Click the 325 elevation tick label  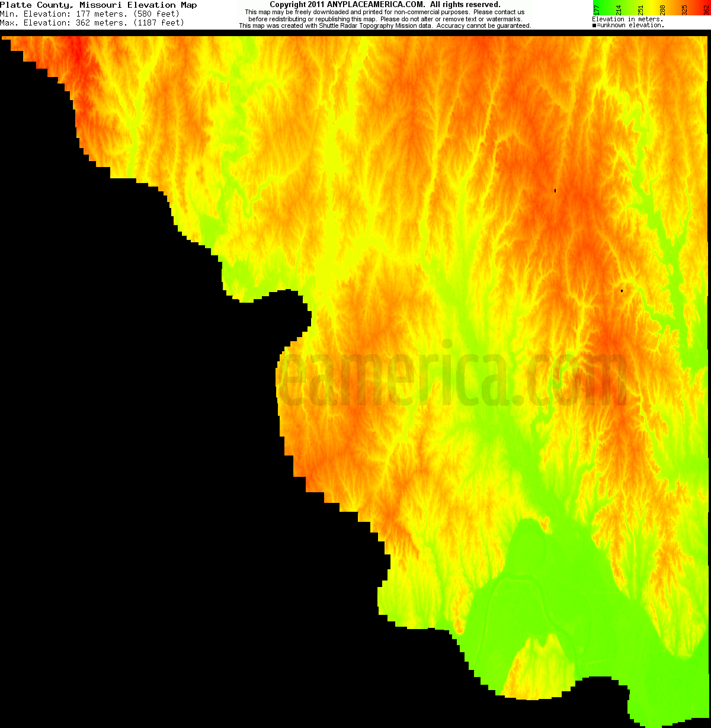tap(684, 9)
